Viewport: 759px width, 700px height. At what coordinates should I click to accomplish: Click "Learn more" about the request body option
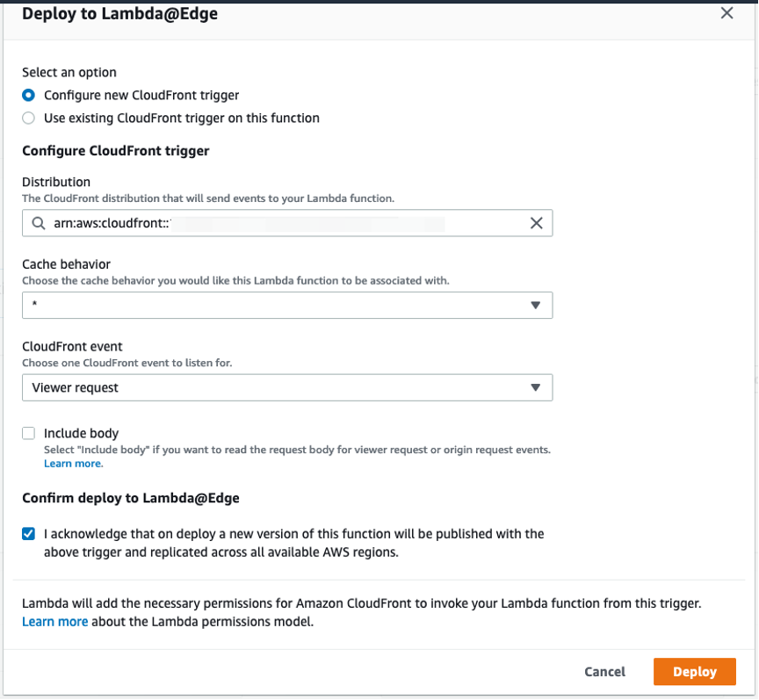[73, 464]
